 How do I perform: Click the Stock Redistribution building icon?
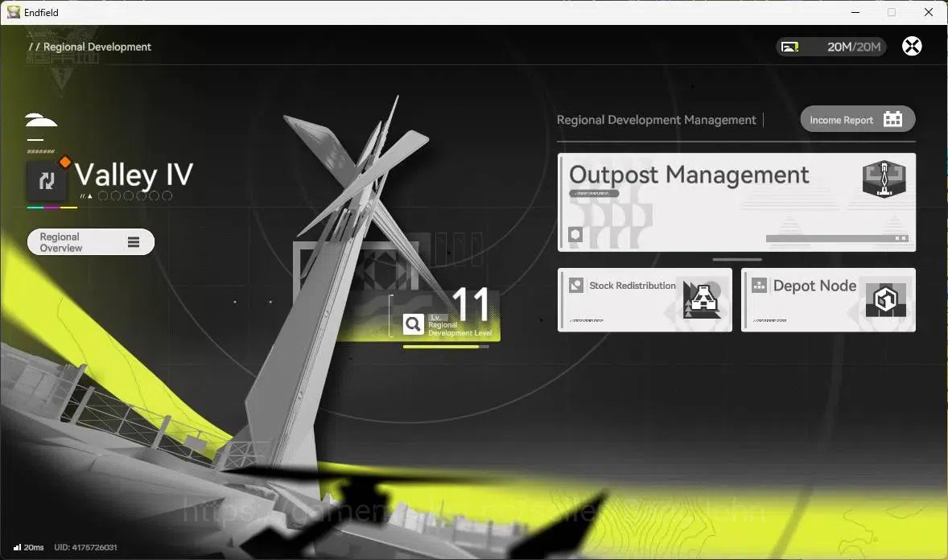tap(702, 299)
